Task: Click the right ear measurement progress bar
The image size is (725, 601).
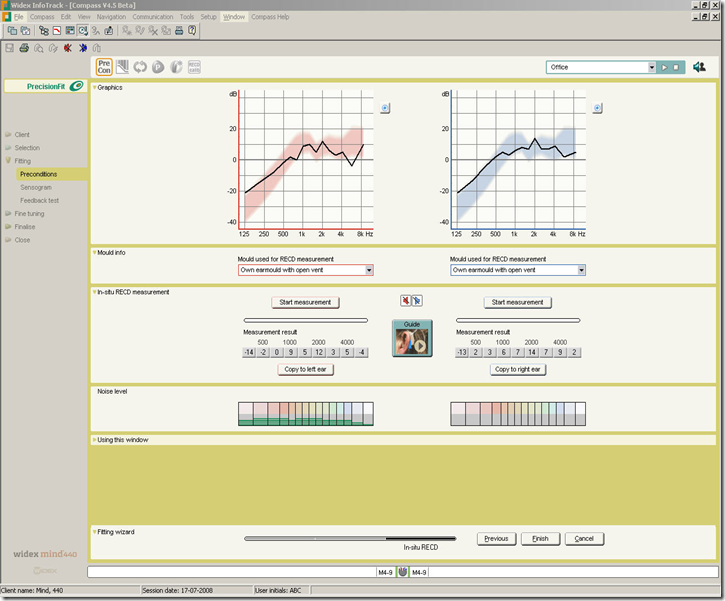Action: (518, 320)
